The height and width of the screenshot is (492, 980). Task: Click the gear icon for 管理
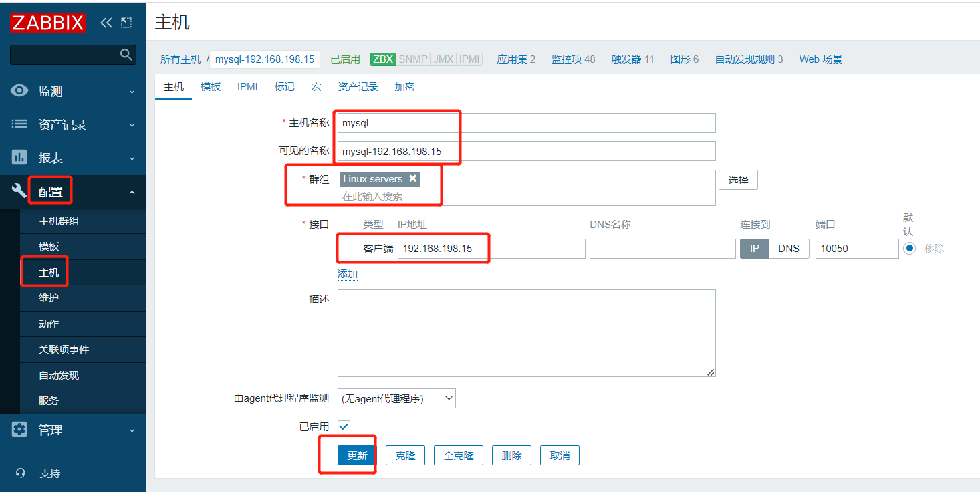coord(20,430)
